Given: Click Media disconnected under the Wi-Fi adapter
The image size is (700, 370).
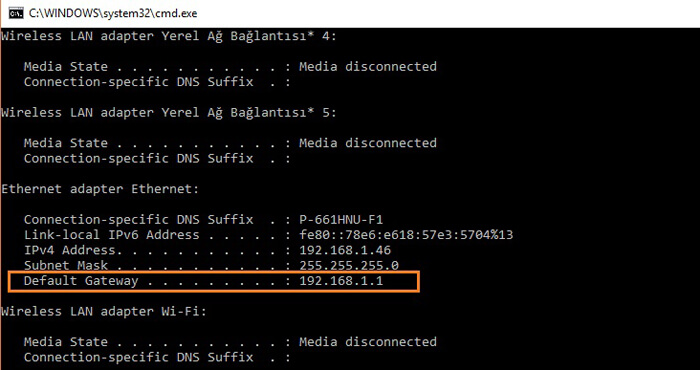Looking at the screenshot, I should pyautogui.click(x=368, y=342).
